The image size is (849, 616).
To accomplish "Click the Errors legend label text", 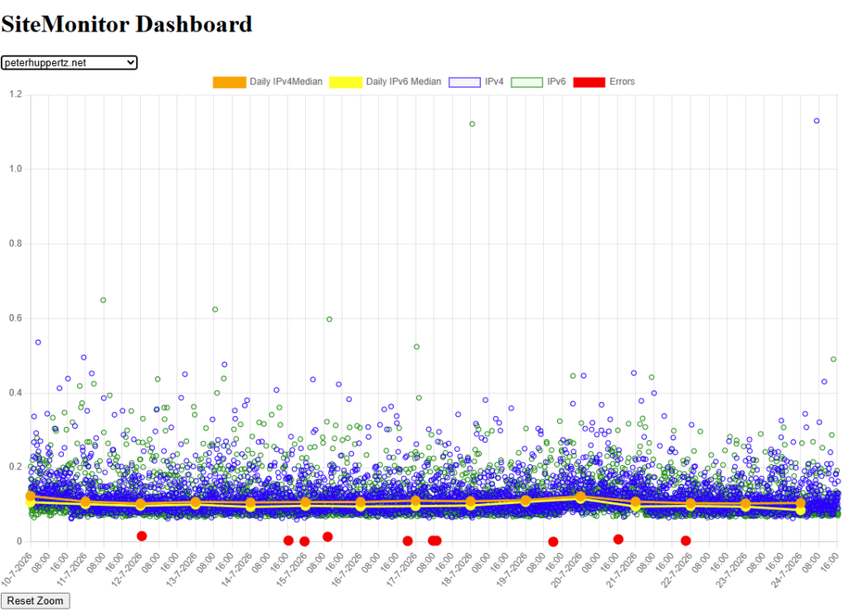I will (622, 82).
